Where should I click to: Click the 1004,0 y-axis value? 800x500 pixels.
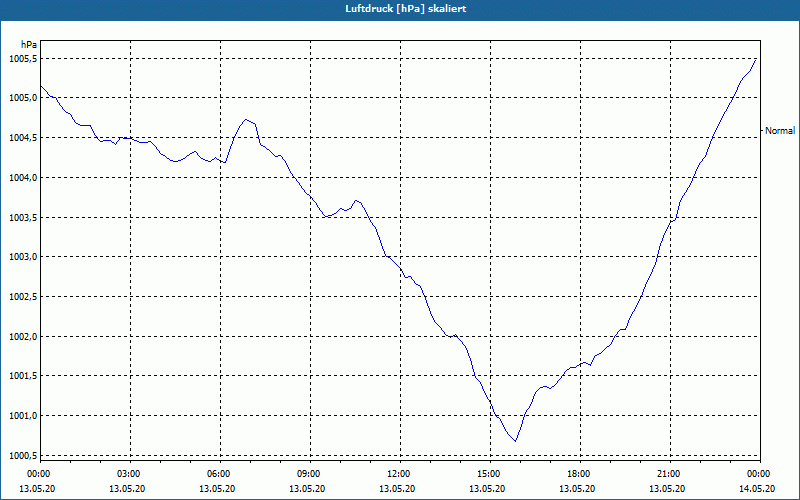[22, 178]
